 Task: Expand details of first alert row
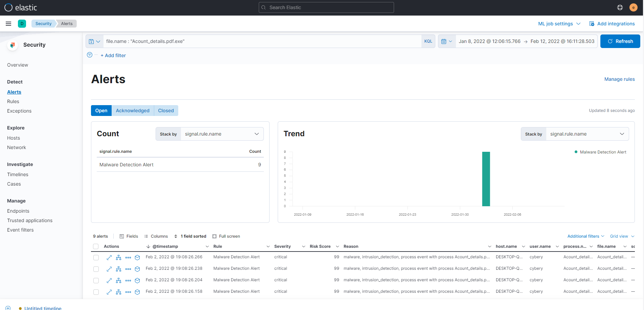[x=109, y=257]
